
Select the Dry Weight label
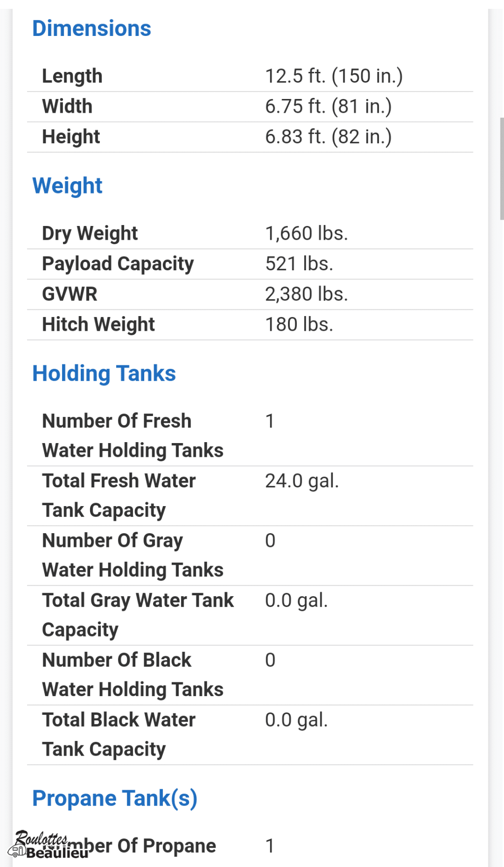[x=90, y=233]
